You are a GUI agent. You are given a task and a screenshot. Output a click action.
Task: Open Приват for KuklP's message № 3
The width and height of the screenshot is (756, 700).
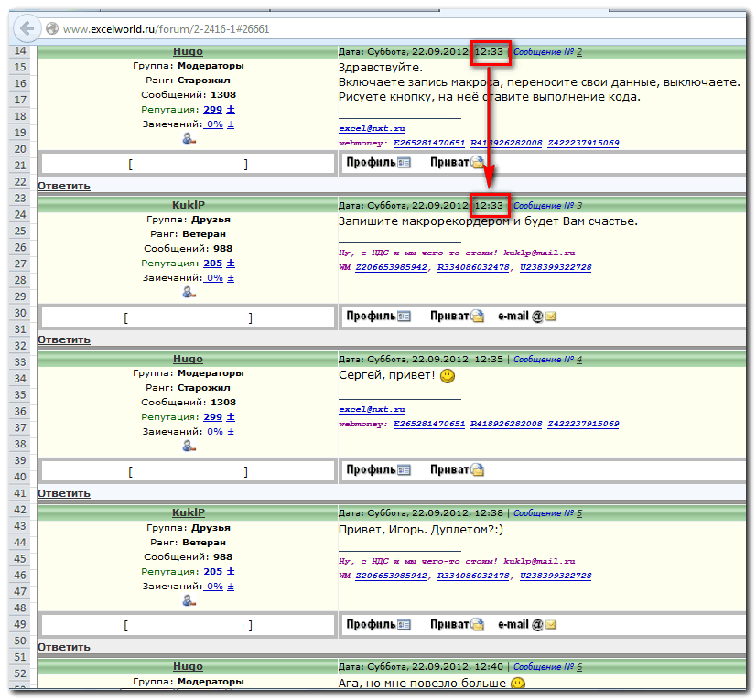tap(457, 317)
